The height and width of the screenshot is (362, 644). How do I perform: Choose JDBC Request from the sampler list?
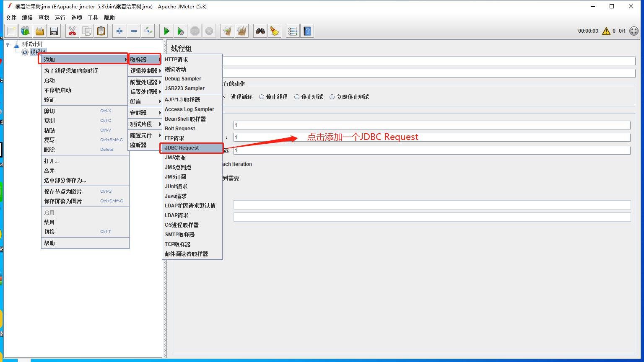click(192, 148)
